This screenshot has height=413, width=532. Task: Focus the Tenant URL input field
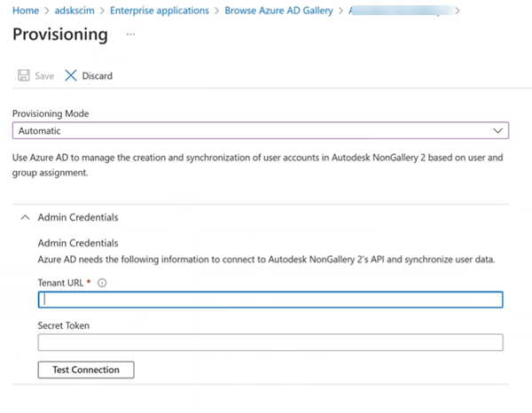click(x=270, y=300)
